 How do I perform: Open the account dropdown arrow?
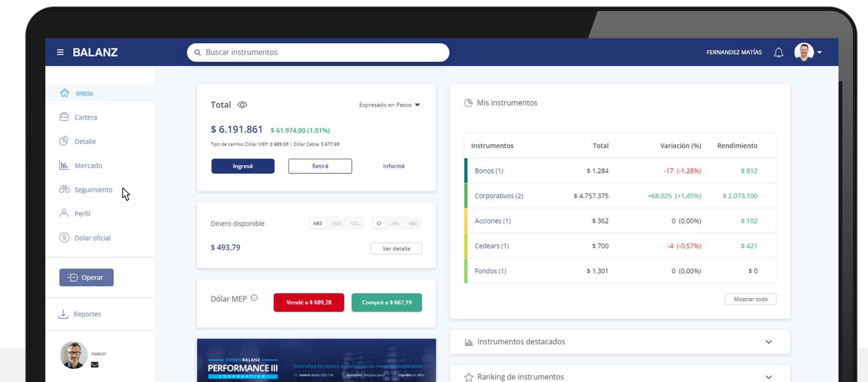[819, 52]
